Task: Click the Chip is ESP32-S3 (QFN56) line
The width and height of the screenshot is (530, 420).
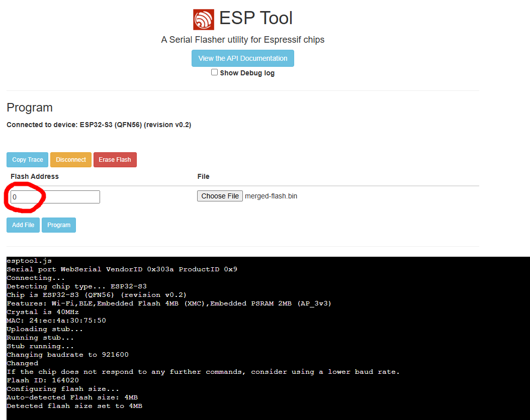Action: [x=97, y=295]
